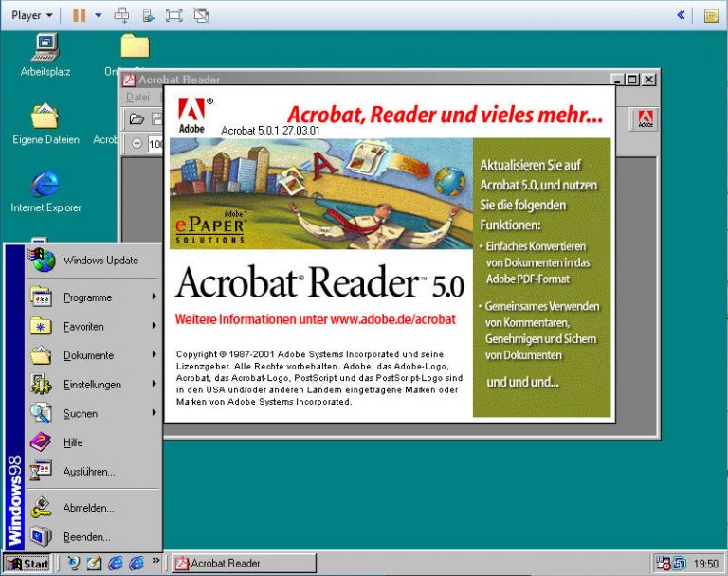Select the Arbeitsplatz desktop icon

click(x=45, y=55)
